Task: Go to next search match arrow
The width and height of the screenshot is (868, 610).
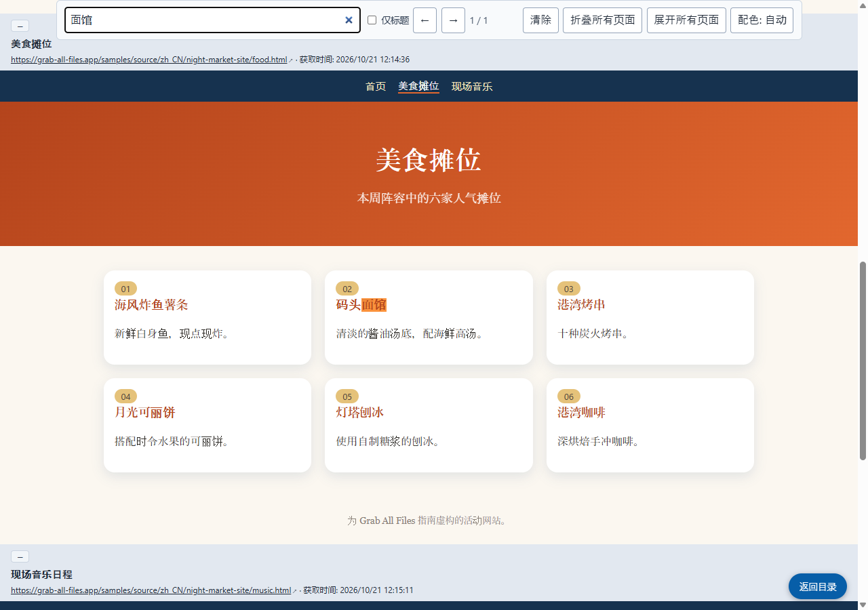Action: [453, 20]
